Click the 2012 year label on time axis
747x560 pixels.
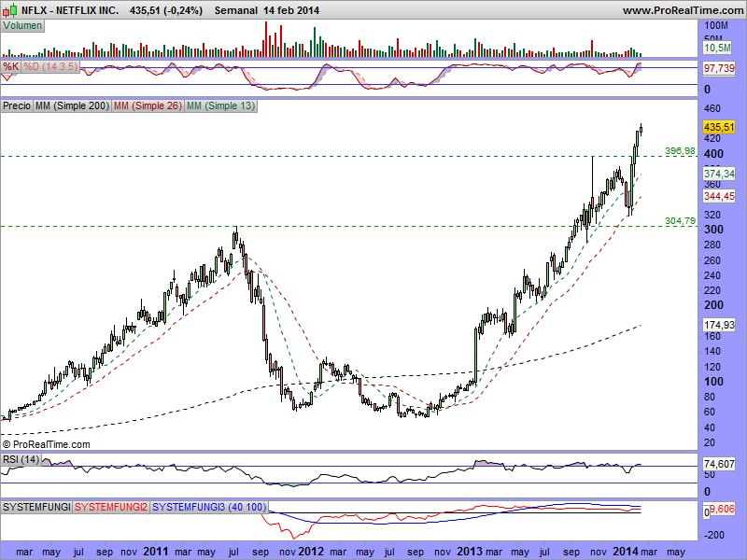click(x=311, y=552)
